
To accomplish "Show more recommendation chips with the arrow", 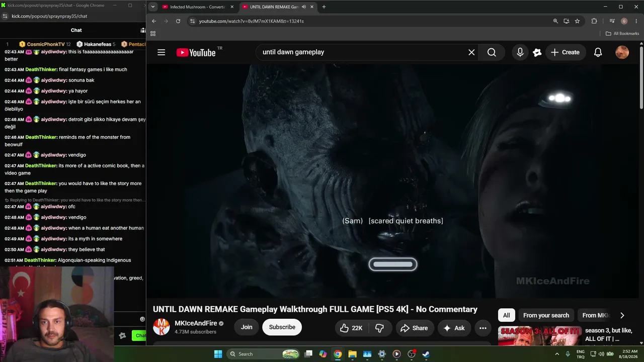I will (622, 315).
